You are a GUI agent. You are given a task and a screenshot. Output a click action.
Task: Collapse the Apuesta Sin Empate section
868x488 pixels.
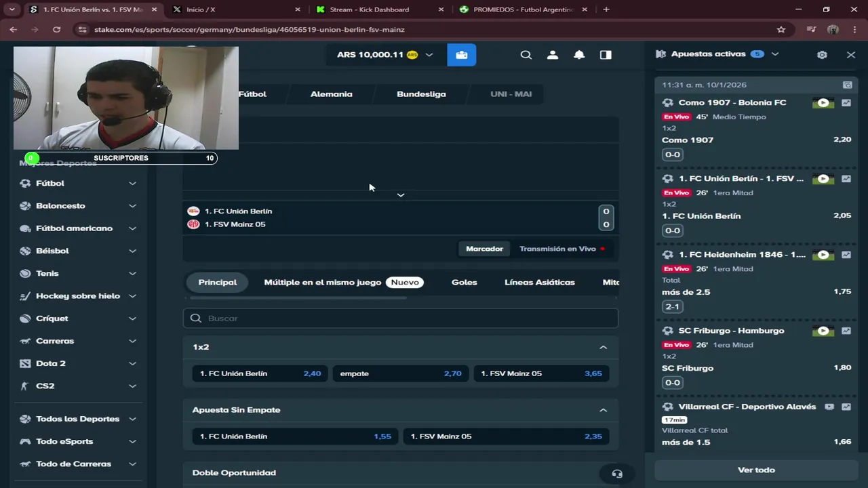603,410
